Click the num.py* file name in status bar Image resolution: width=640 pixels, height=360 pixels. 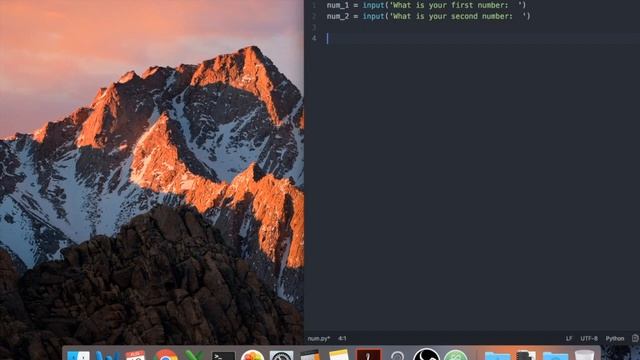click(x=319, y=338)
